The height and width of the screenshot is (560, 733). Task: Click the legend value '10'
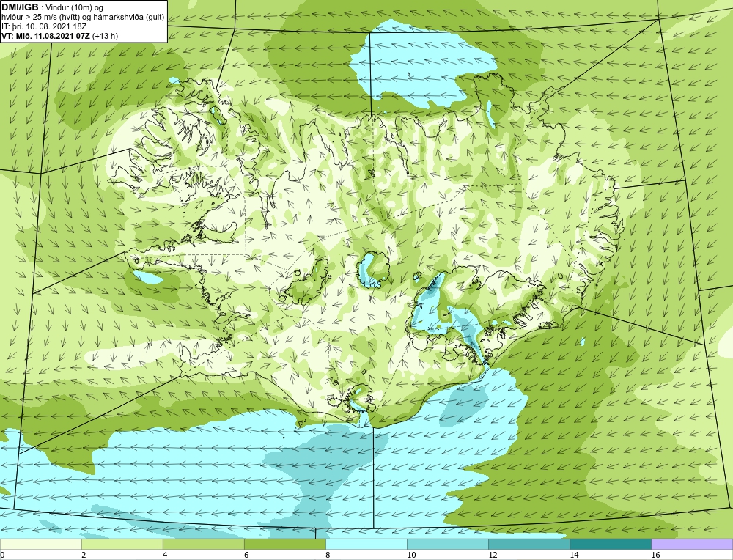point(411,555)
